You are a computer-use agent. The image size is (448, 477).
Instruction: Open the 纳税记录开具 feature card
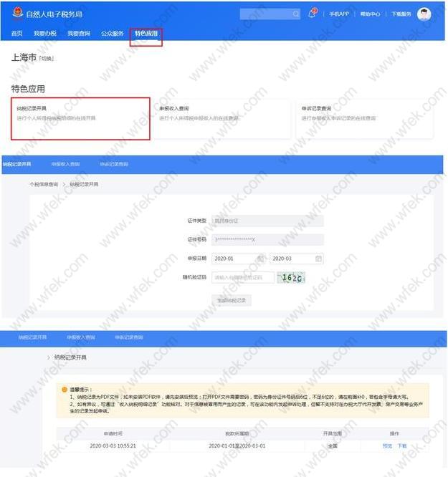point(80,119)
